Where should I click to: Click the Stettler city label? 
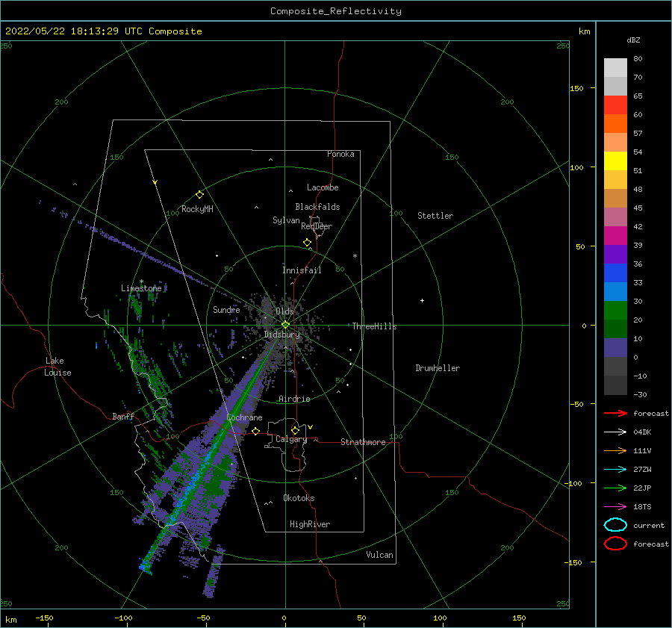tap(435, 216)
